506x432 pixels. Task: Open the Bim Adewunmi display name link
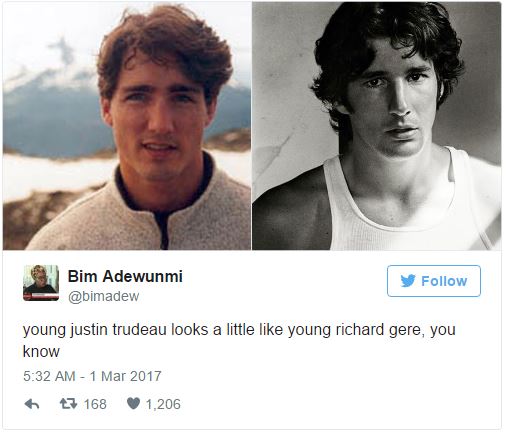[x=125, y=276]
